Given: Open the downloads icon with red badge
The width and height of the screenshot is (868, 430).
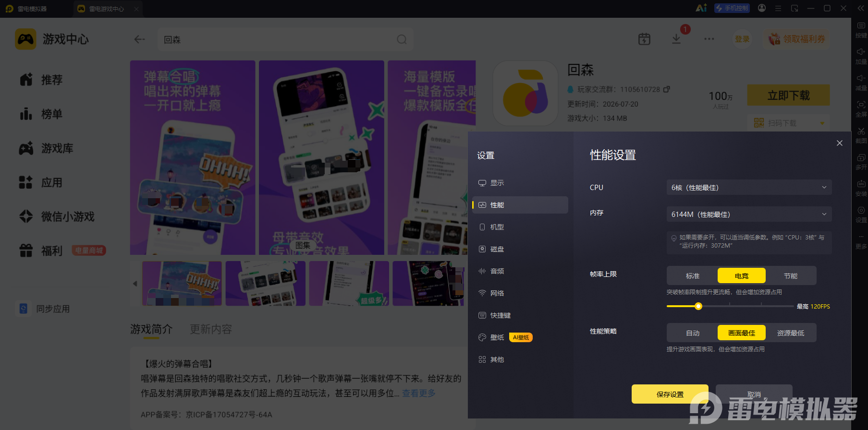Looking at the screenshot, I should (x=676, y=39).
